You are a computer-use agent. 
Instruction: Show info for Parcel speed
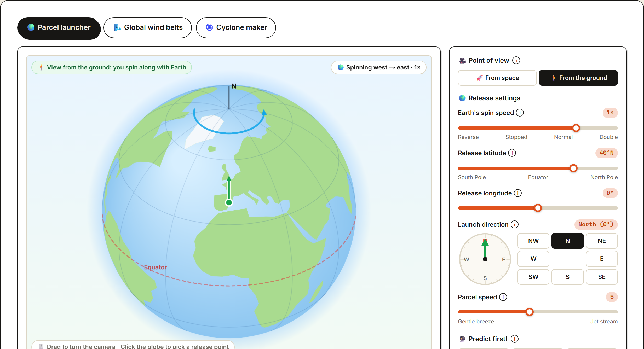pyautogui.click(x=503, y=297)
